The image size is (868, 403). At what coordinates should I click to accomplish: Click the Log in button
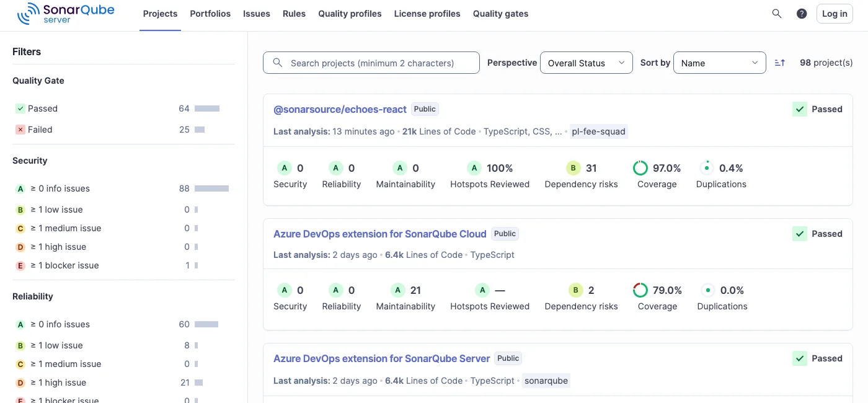coord(834,13)
